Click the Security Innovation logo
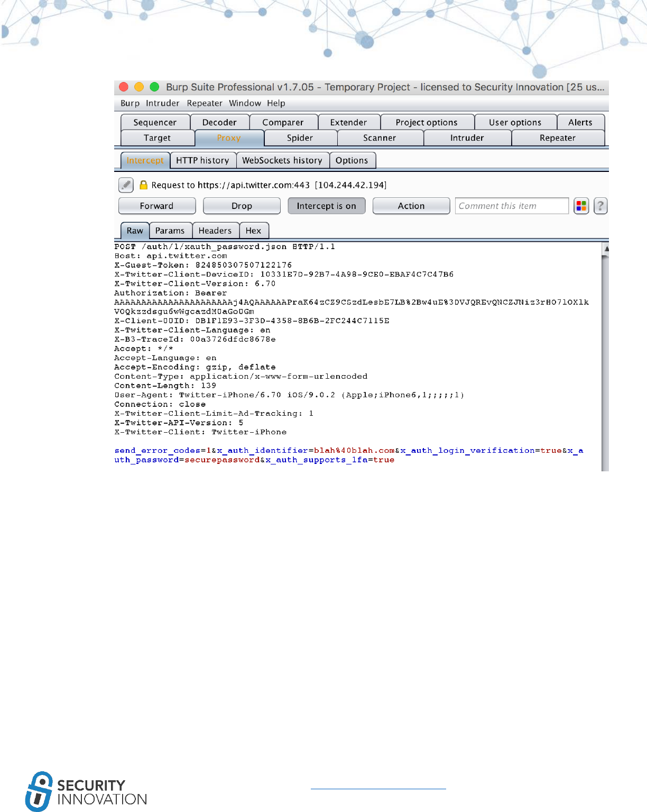 [x=86, y=791]
